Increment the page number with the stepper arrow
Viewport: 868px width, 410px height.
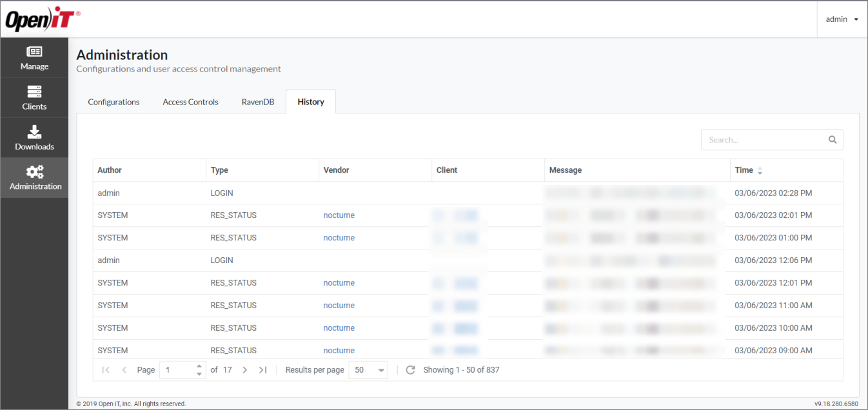coord(199,366)
